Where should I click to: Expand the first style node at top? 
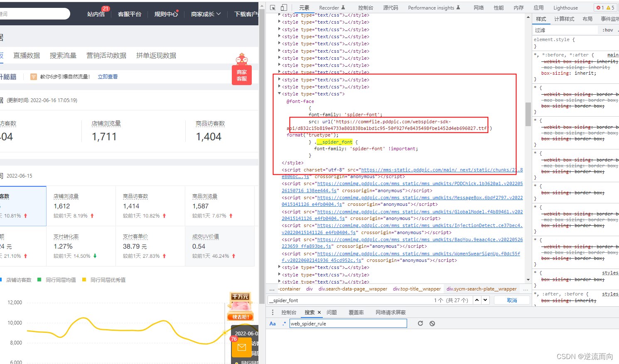click(279, 15)
